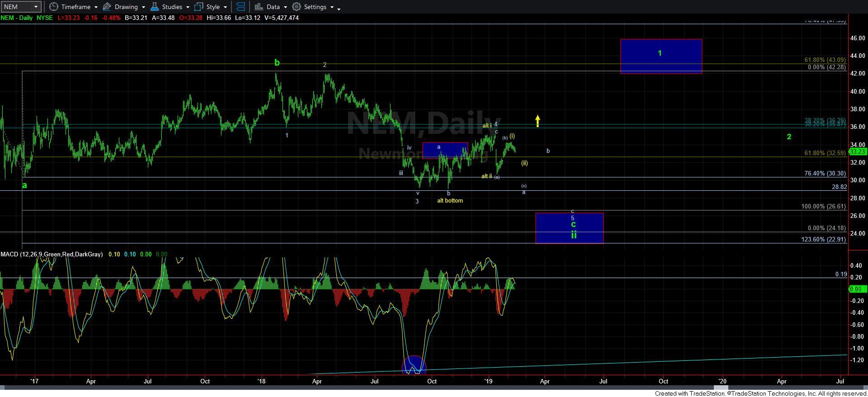The width and height of the screenshot is (868, 397).
Task: Select the 'alt bottom' chart annotation
Action: [450, 201]
